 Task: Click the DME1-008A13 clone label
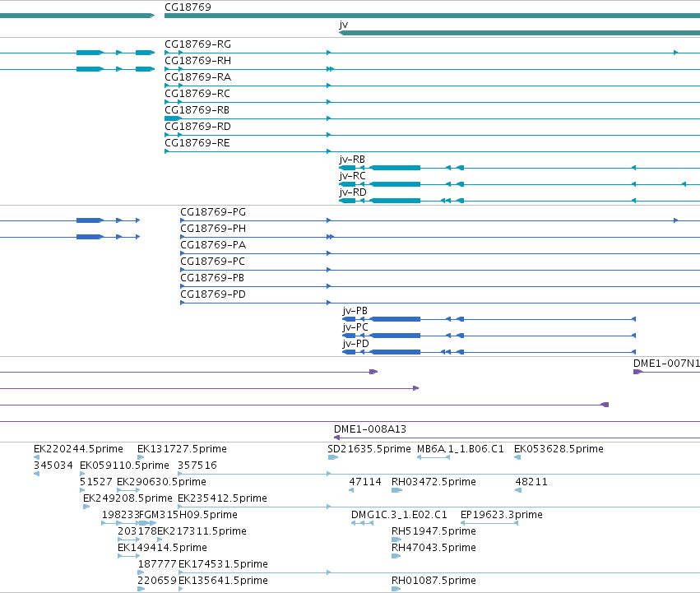(x=370, y=429)
